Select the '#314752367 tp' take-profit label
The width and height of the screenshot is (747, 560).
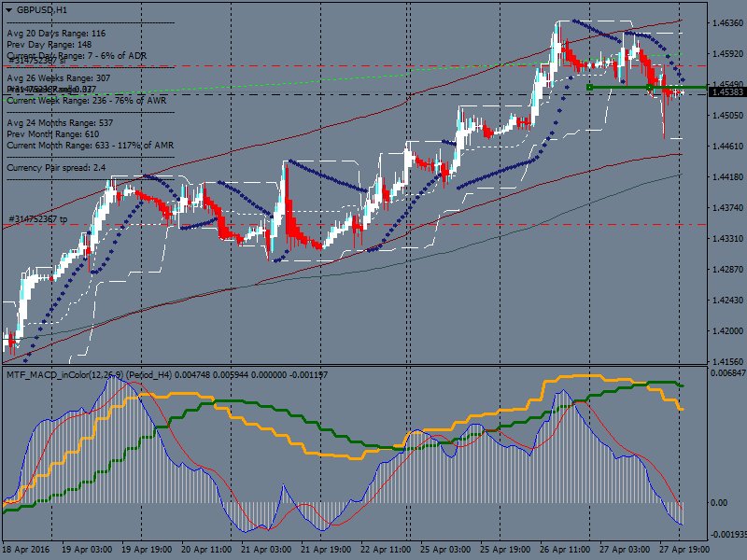(x=37, y=219)
